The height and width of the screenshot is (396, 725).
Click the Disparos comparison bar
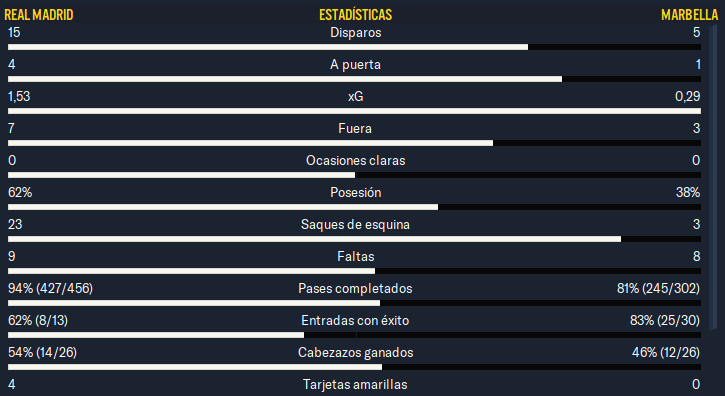point(354,47)
